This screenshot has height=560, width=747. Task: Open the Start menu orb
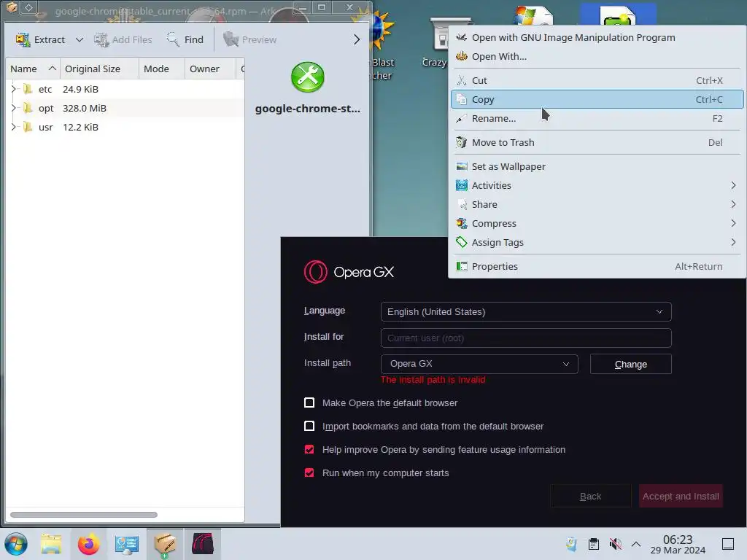(16, 544)
